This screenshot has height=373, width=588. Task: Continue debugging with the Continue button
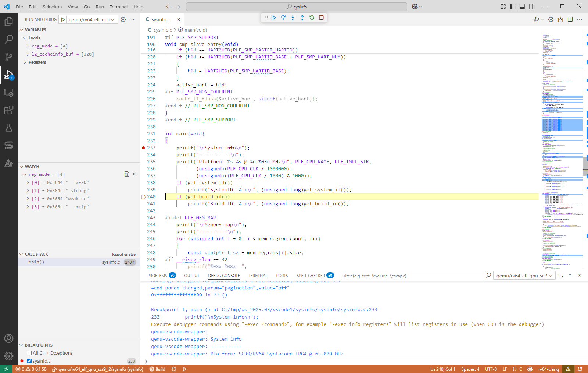(x=274, y=18)
